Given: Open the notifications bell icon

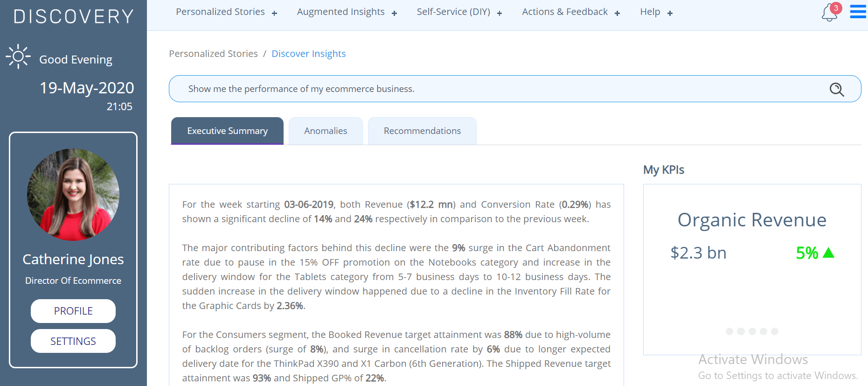Looking at the screenshot, I should (829, 13).
